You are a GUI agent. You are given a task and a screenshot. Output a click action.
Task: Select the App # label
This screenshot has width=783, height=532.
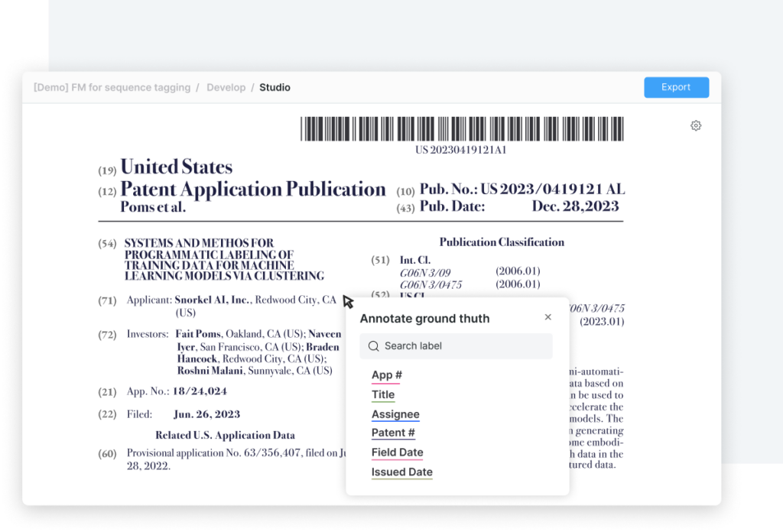tap(386, 375)
